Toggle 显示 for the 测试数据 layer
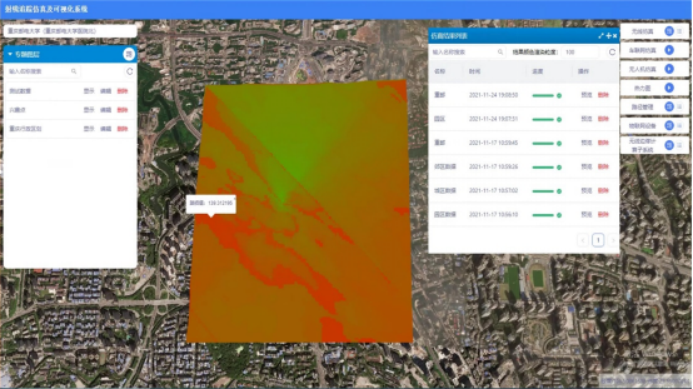The height and width of the screenshot is (389, 693). [89, 91]
